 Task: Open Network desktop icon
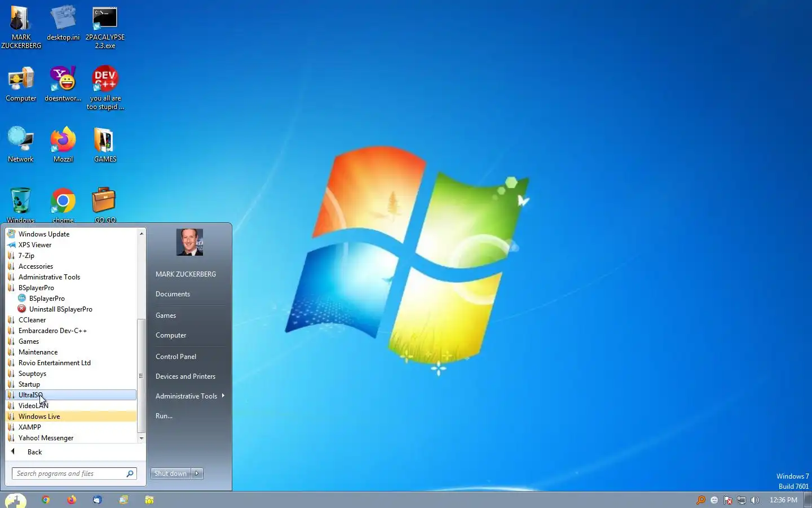[21, 145]
